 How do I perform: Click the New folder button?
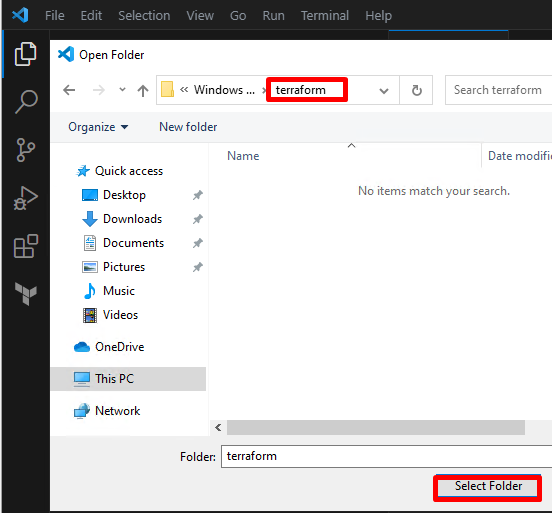188,127
